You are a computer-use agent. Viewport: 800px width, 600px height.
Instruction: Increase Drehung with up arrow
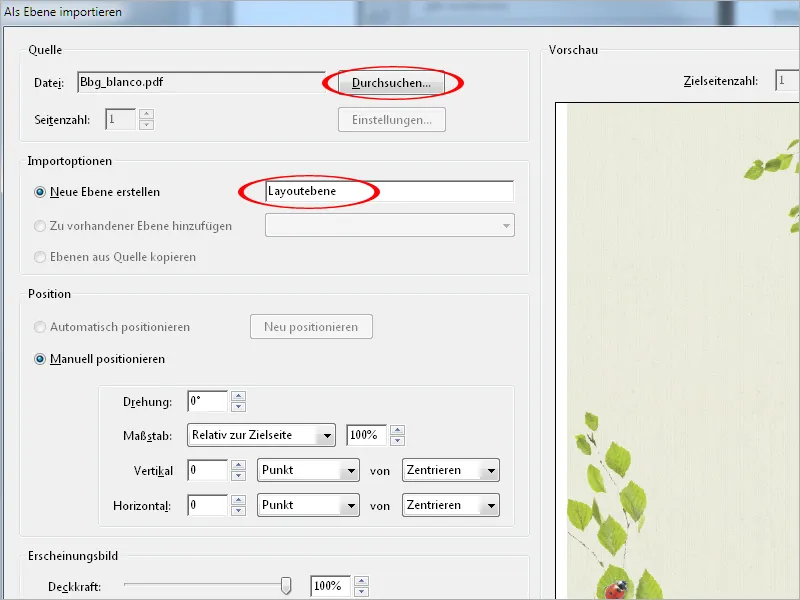click(x=238, y=396)
